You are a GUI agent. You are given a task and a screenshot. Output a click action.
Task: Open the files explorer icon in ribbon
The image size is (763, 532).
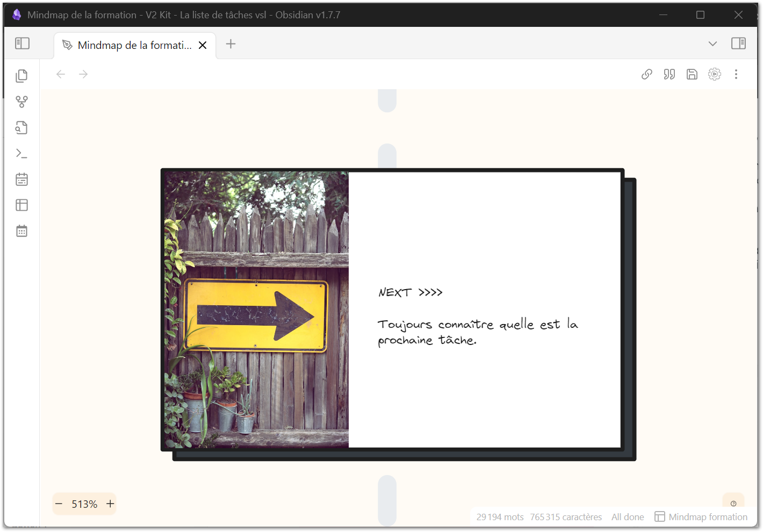(21, 76)
